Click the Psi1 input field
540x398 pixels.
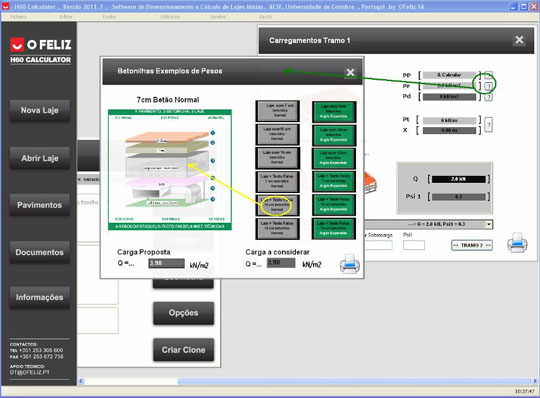click(414, 245)
